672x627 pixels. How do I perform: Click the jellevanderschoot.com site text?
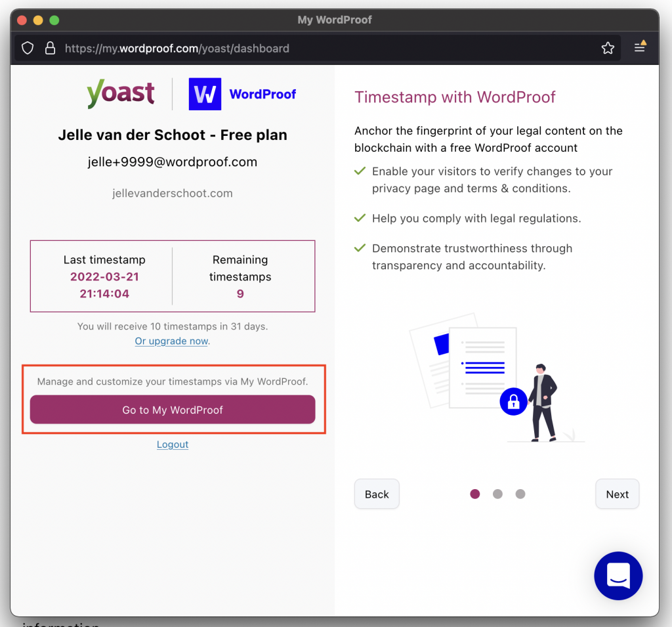(x=173, y=194)
